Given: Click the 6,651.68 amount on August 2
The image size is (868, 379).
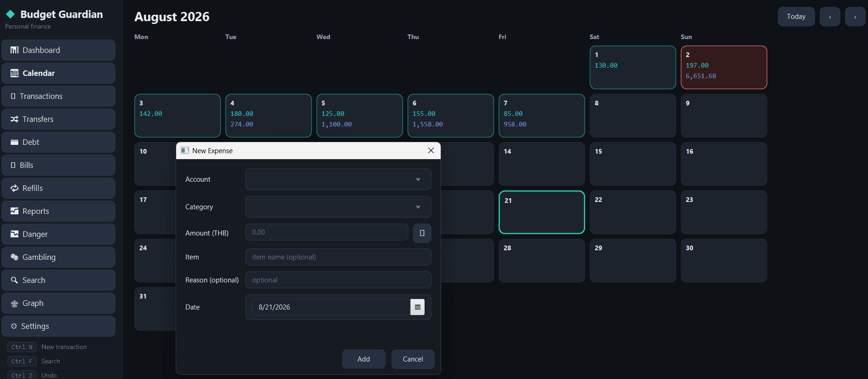Looking at the screenshot, I should 701,76.
